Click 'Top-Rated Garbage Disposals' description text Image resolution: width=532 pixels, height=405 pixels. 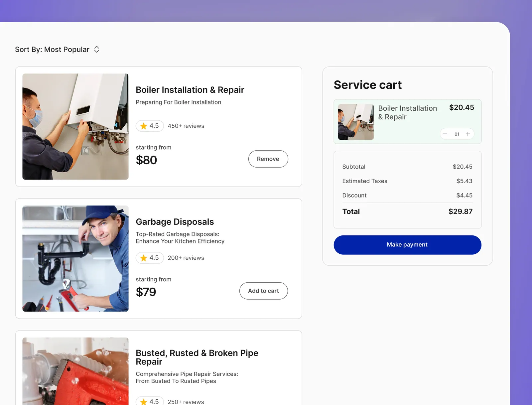180,238
